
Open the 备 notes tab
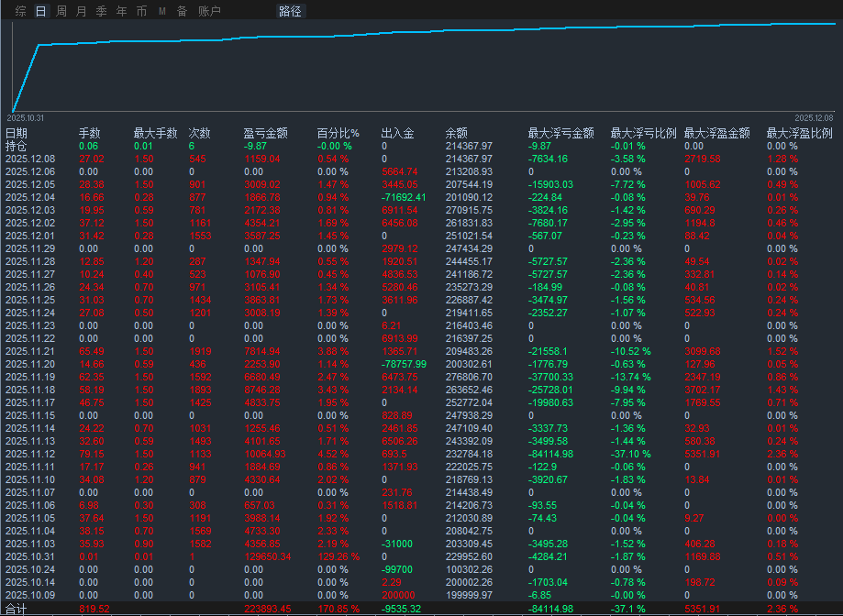[x=183, y=11]
